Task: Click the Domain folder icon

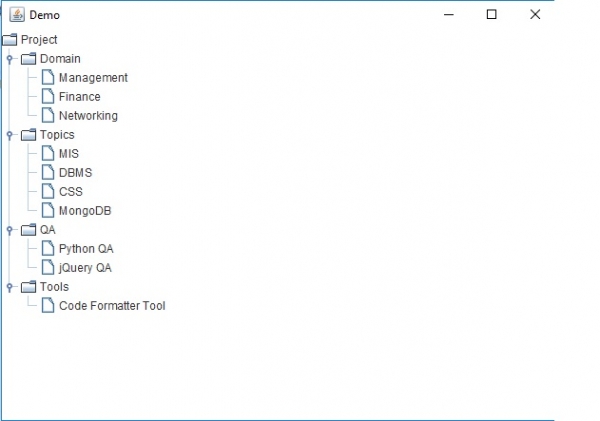Action: tap(29, 59)
